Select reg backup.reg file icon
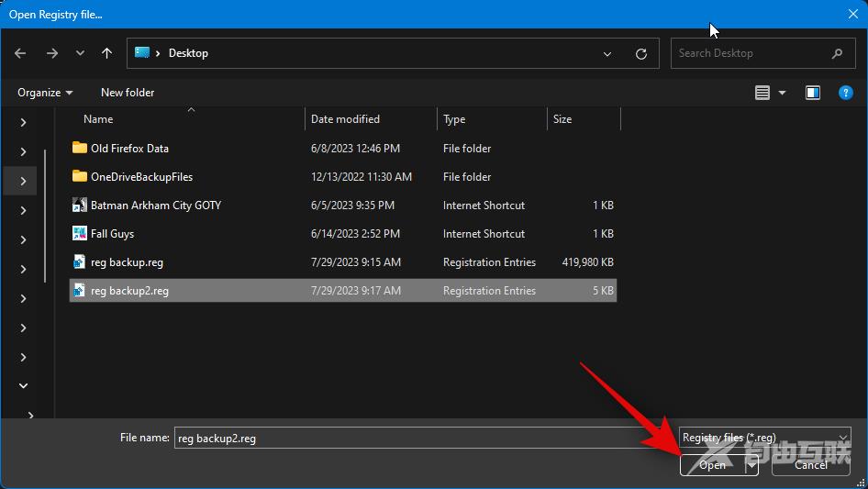Viewport: 868px width, 489px height. pyautogui.click(x=80, y=262)
